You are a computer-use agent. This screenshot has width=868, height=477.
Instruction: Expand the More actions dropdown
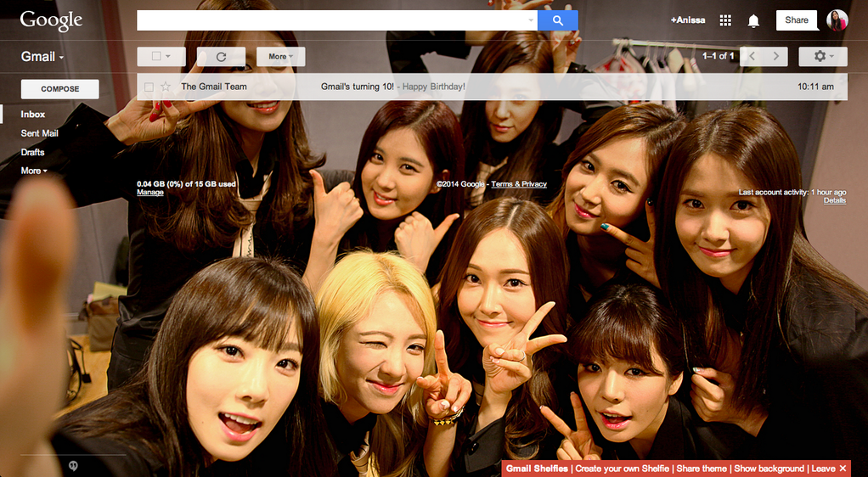280,57
